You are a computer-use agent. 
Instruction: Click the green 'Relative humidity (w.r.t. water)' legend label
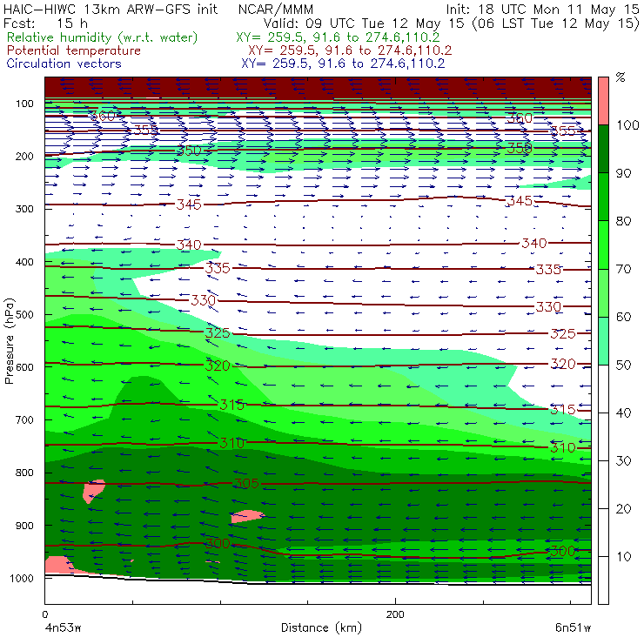(103, 37)
